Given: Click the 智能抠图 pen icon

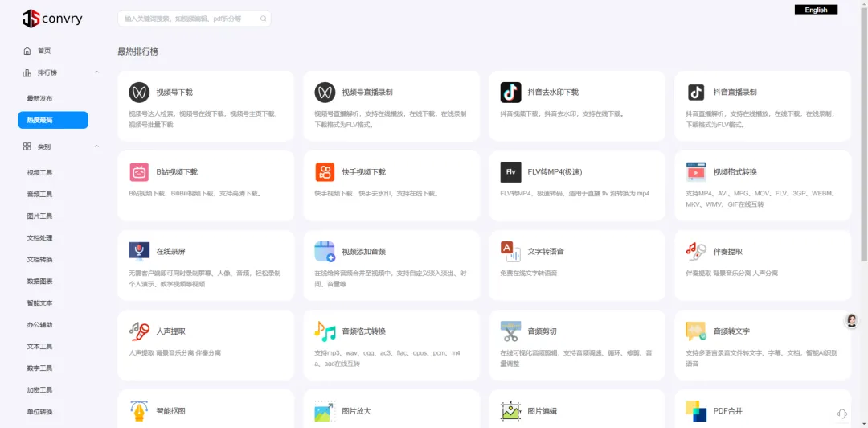Looking at the screenshot, I should 139,411.
